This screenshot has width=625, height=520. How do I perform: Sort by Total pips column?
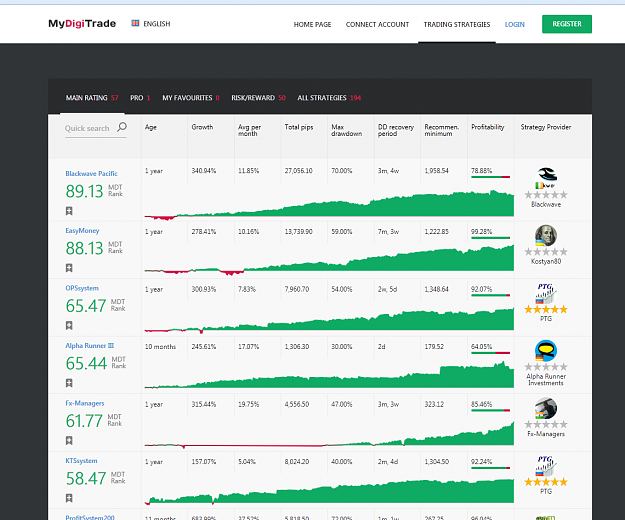pos(299,127)
